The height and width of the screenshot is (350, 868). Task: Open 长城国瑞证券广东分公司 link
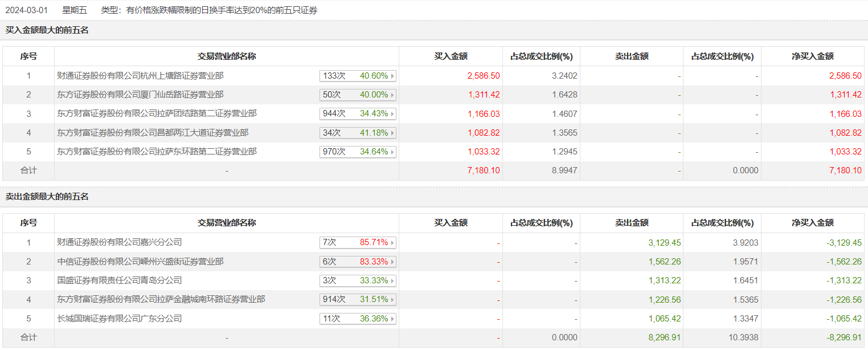coord(120,319)
